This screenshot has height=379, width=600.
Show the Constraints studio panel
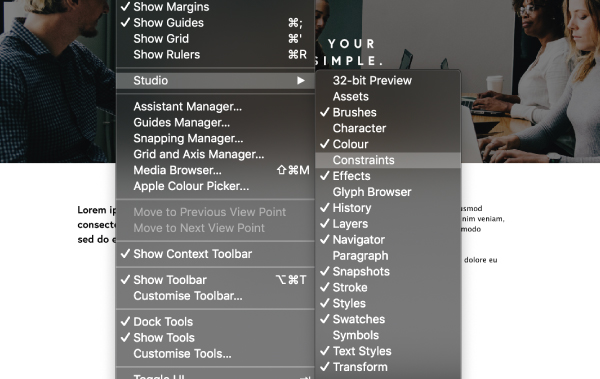coord(388,160)
